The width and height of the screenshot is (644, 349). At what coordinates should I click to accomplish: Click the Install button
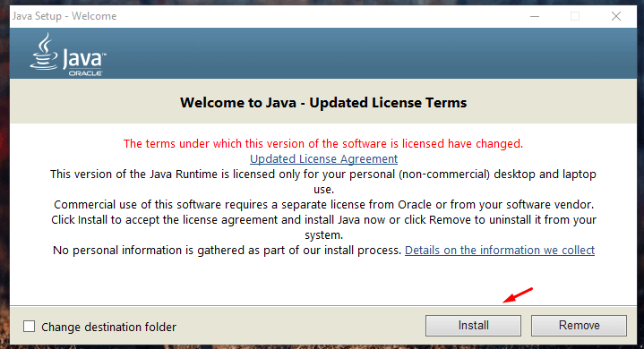tap(473, 326)
